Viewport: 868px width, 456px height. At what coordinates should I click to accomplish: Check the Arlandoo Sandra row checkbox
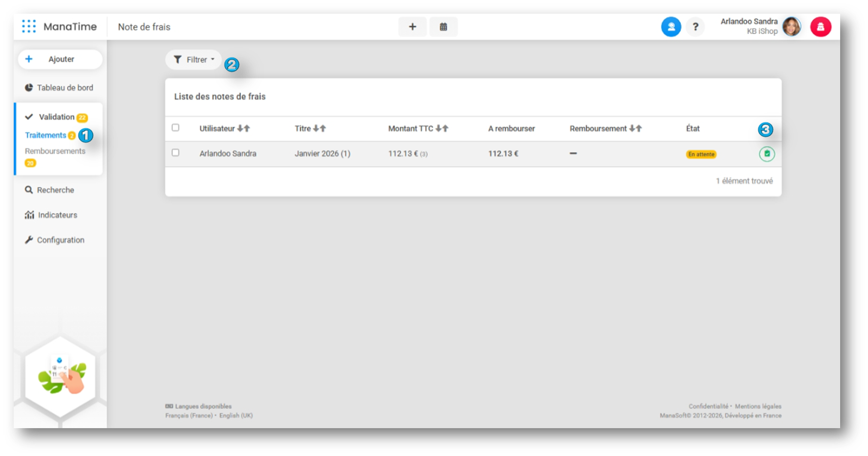(175, 153)
